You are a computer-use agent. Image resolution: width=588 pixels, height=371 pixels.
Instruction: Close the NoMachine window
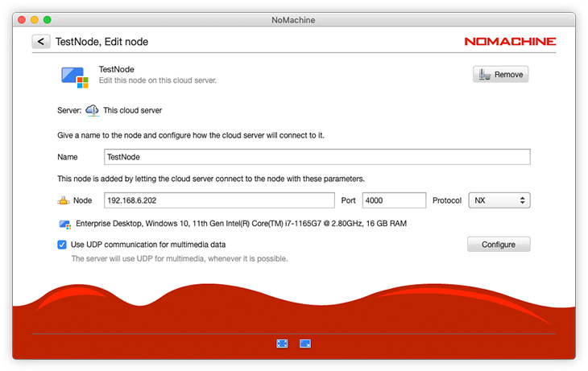point(22,19)
